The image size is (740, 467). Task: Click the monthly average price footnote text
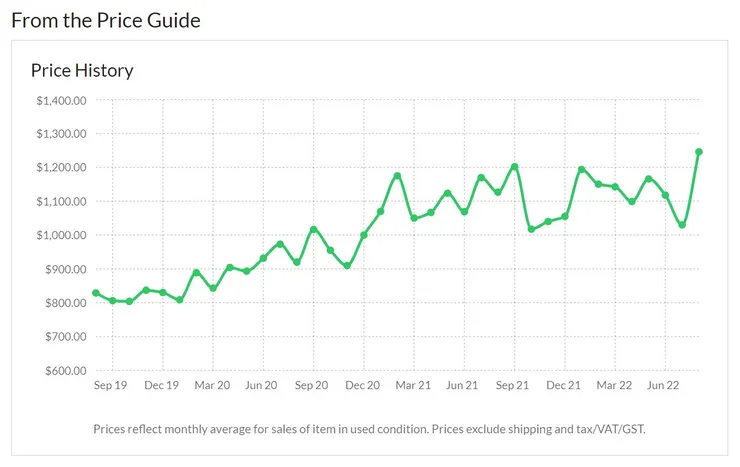[x=369, y=429]
